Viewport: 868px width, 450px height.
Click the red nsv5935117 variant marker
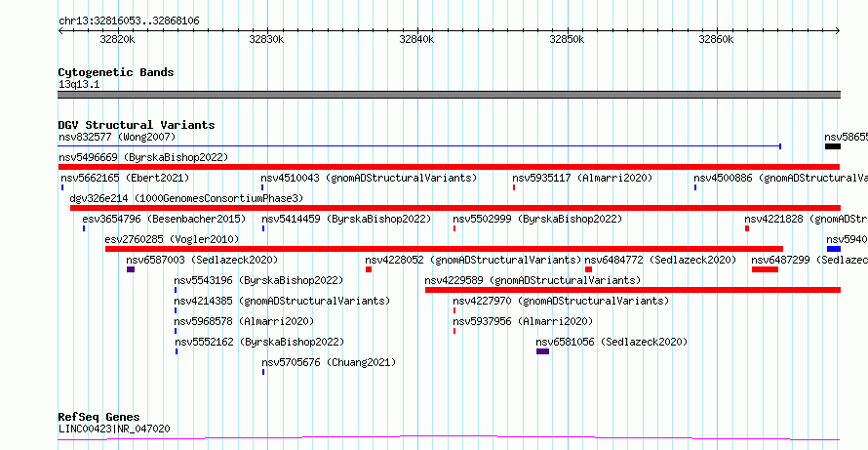(514, 187)
